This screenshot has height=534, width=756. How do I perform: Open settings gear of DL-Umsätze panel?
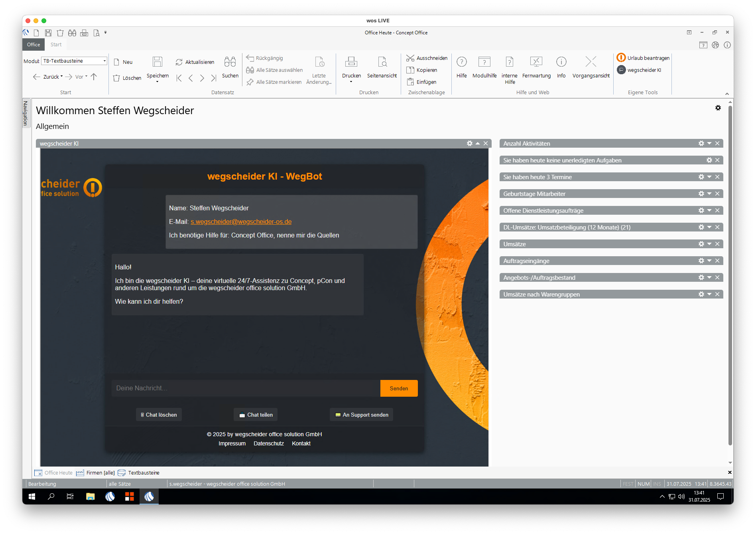point(701,227)
